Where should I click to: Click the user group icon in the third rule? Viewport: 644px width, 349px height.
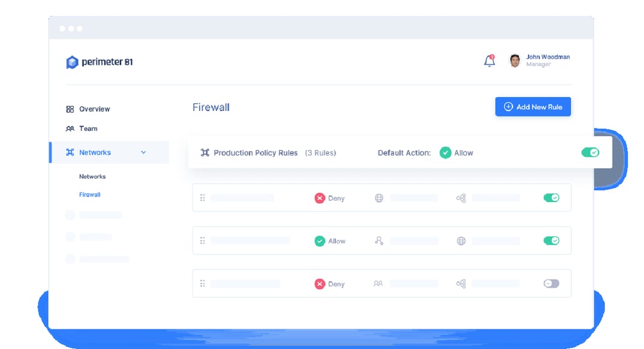coord(378,283)
